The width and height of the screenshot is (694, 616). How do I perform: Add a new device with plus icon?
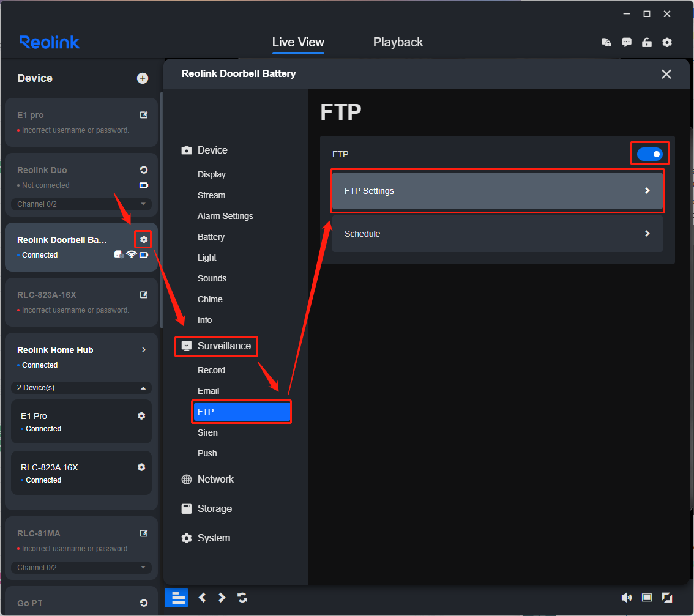(x=143, y=78)
